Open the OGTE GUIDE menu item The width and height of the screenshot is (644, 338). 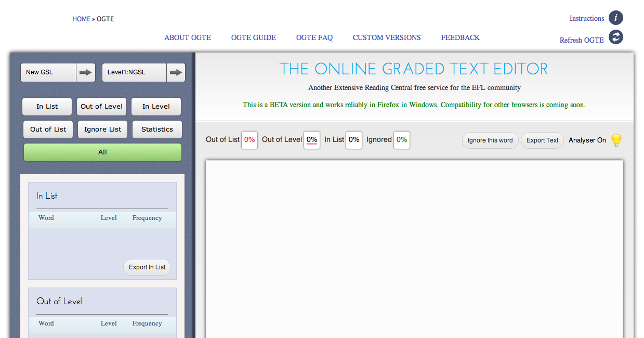pyautogui.click(x=254, y=37)
